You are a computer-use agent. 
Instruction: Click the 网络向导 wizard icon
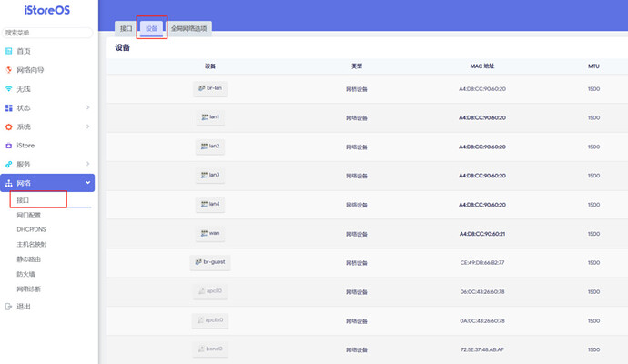(x=9, y=70)
